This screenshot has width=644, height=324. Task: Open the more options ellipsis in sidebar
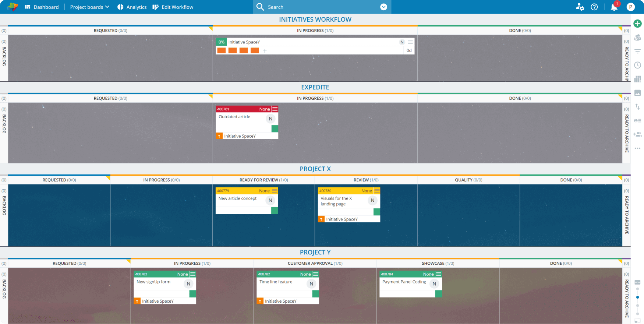click(637, 148)
